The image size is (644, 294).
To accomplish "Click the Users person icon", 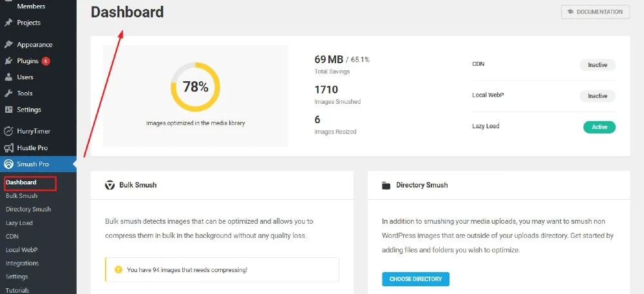I will click(x=8, y=77).
